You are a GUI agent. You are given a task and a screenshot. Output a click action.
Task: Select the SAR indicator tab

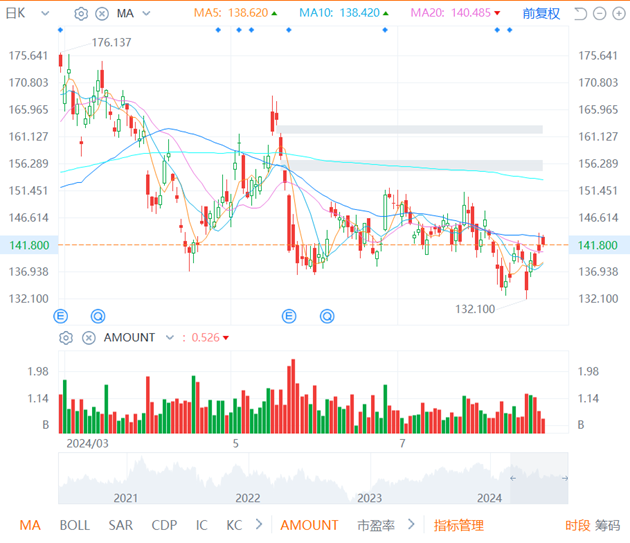[x=121, y=525]
